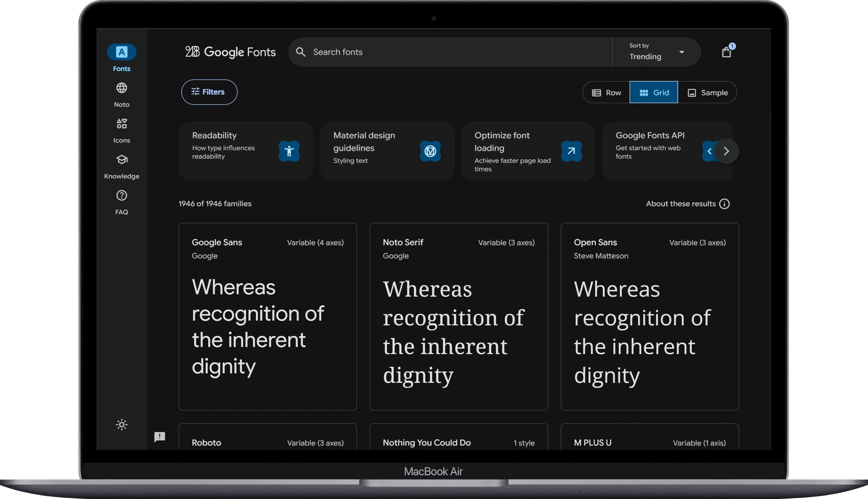Click the Google Fonts logo
Screen dimensions: 868x499
(230, 52)
